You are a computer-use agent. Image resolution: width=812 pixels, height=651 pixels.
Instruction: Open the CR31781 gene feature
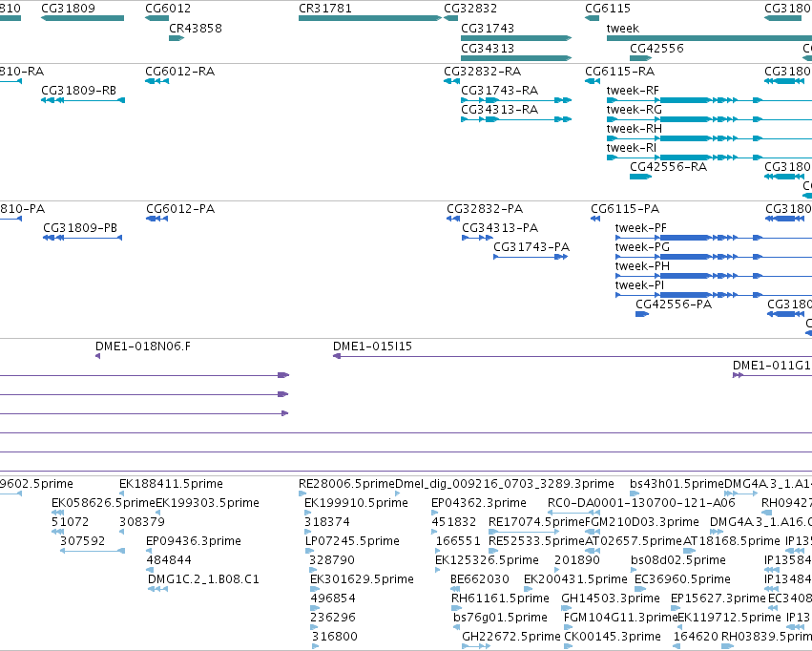point(370,18)
